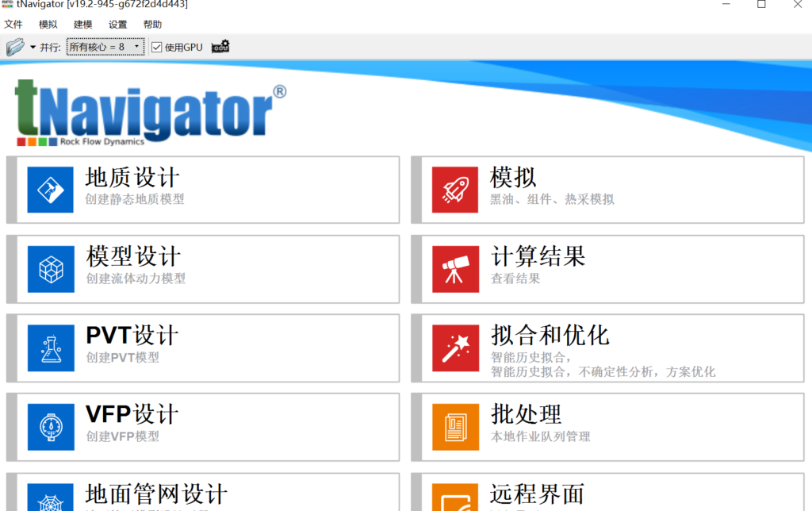Click the 本地作业队列管理 subtitle
This screenshot has height=511, width=812.
[540, 436]
